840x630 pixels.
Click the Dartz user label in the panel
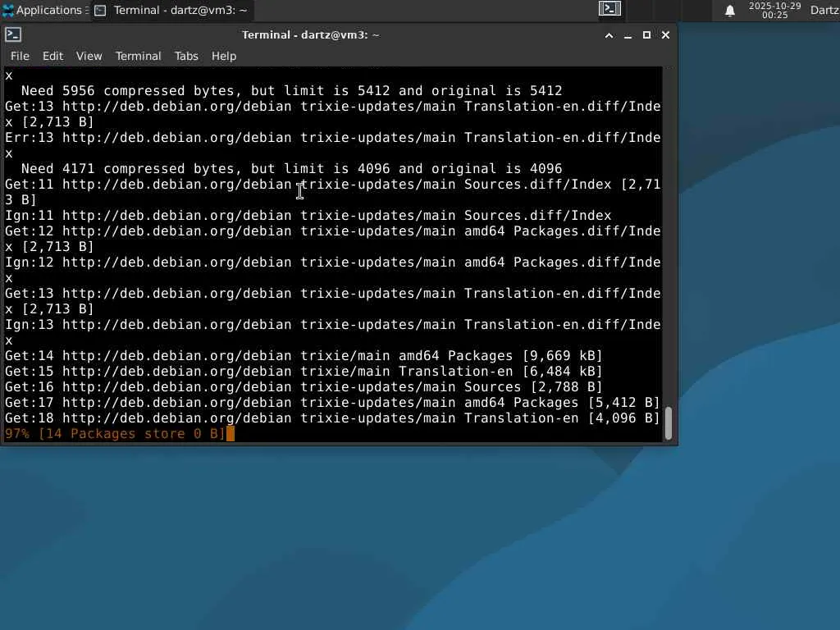pos(825,10)
